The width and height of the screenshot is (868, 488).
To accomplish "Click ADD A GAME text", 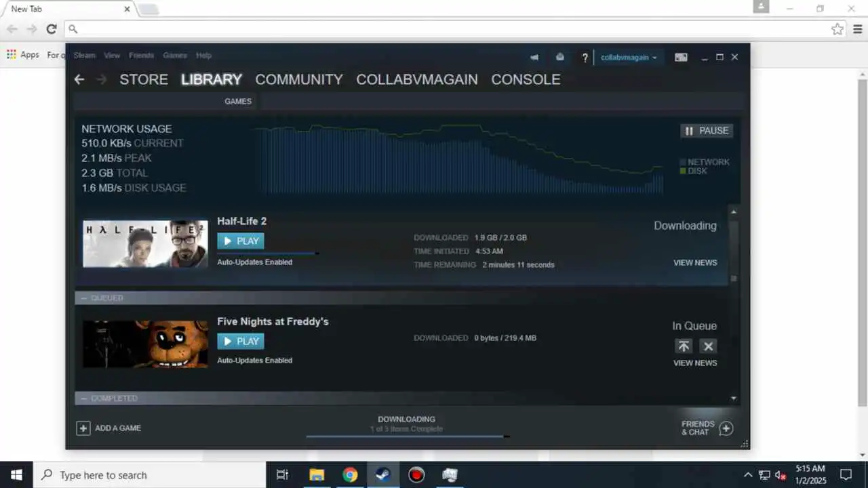I will tap(118, 428).
